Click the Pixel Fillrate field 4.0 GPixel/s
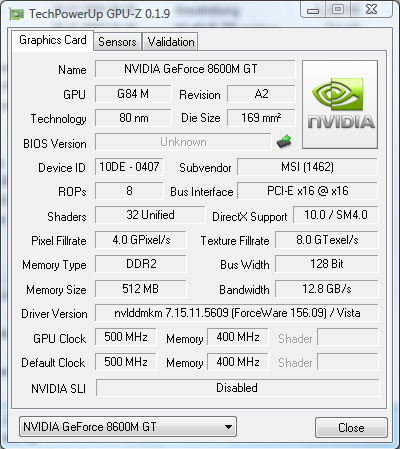 point(141,240)
